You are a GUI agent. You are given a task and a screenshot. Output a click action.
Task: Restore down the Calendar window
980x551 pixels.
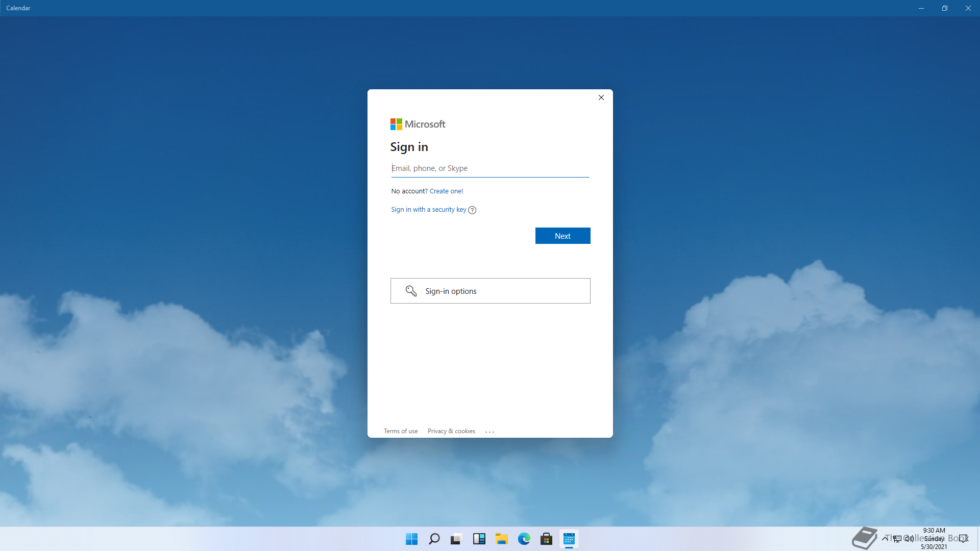point(945,8)
